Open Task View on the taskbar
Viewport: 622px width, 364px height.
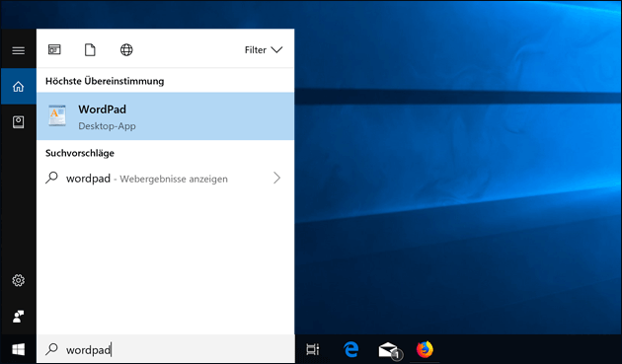click(x=313, y=349)
